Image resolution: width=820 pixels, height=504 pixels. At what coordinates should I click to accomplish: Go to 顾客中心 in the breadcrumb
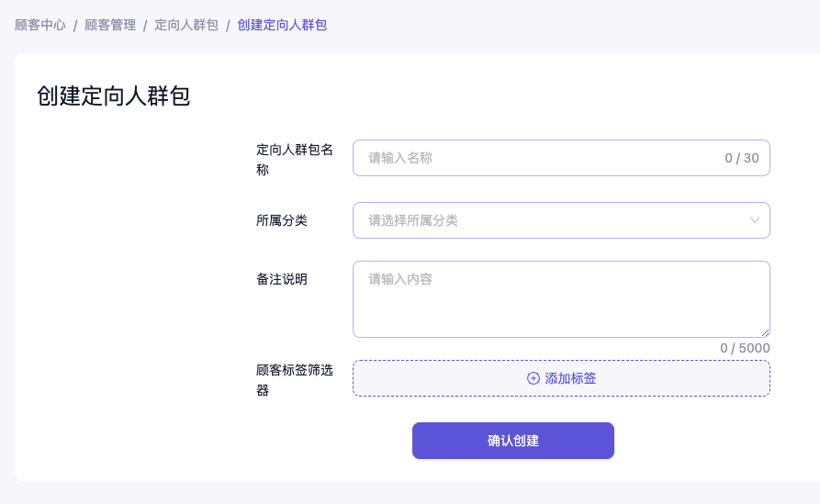click(x=40, y=25)
